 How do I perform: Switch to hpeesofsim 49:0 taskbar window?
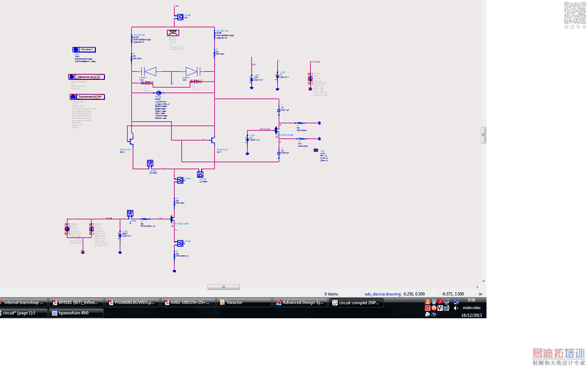click(x=76, y=313)
